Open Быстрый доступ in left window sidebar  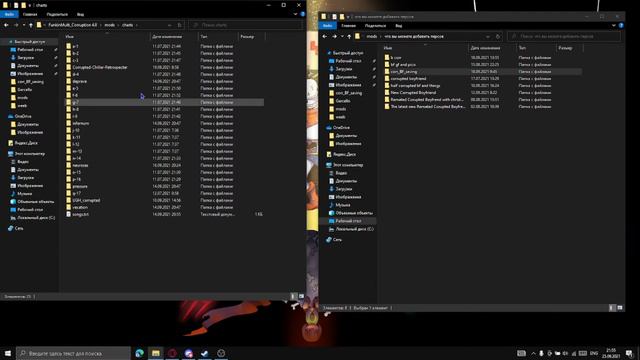pos(29,42)
